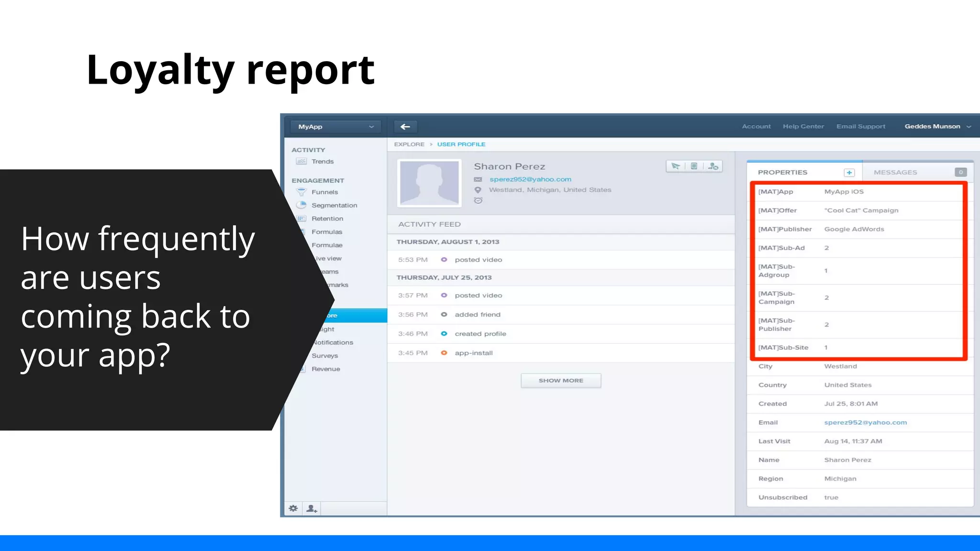Click the created profile event dot
The height and width of the screenshot is (551, 980).
[444, 334]
